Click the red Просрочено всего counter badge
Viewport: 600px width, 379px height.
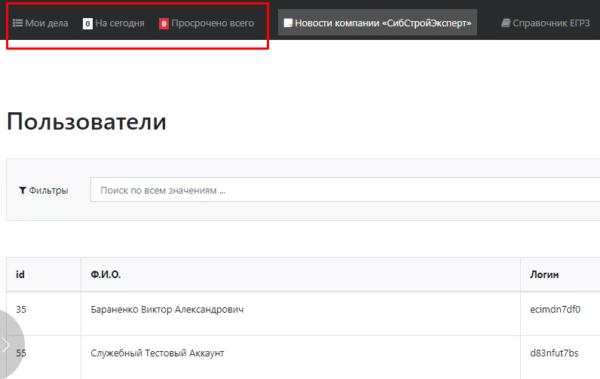[164, 24]
